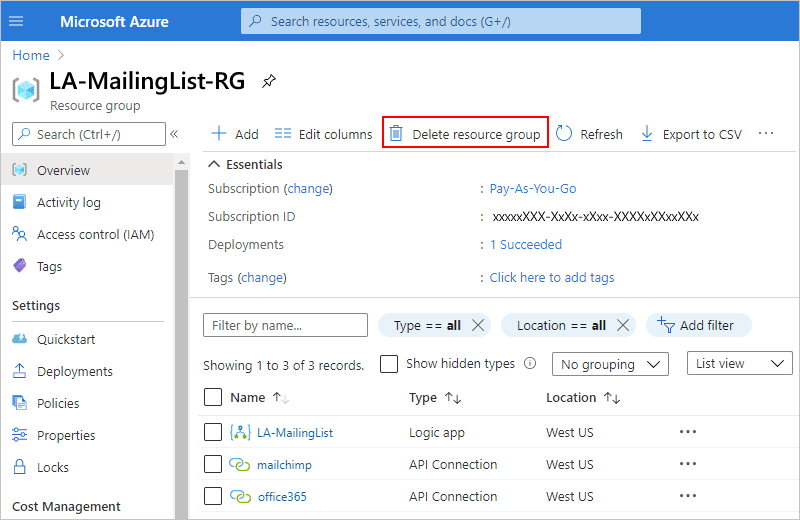800x520 pixels.
Task: Click the Refresh circular arrow icon
Action: [564, 134]
